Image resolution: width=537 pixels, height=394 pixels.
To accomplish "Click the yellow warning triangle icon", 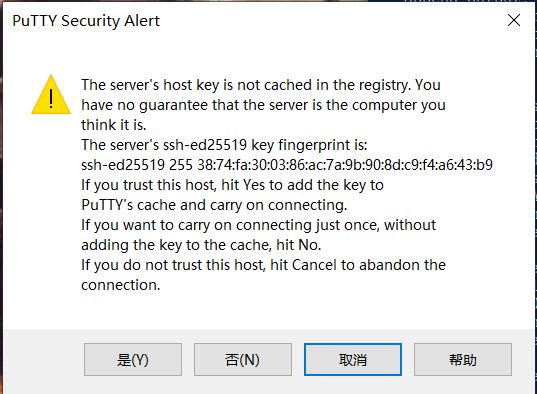I will pyautogui.click(x=51, y=95).
